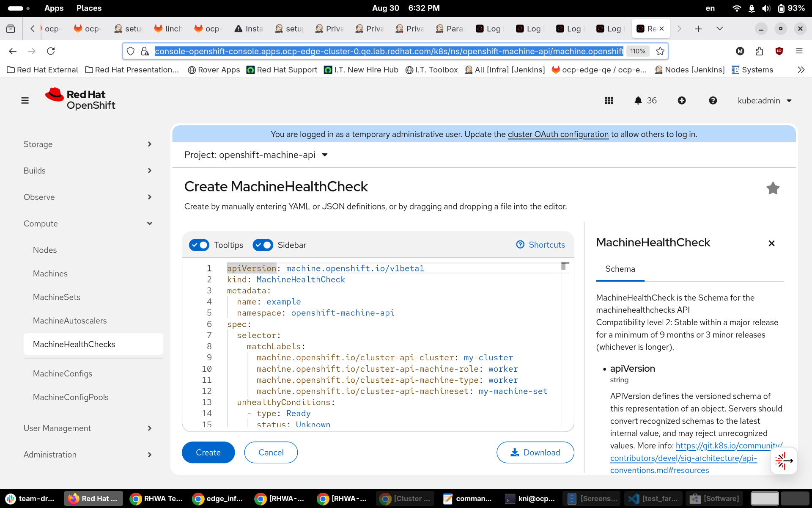Expand the kube:admin user menu
812x508 pixels.
(x=764, y=100)
